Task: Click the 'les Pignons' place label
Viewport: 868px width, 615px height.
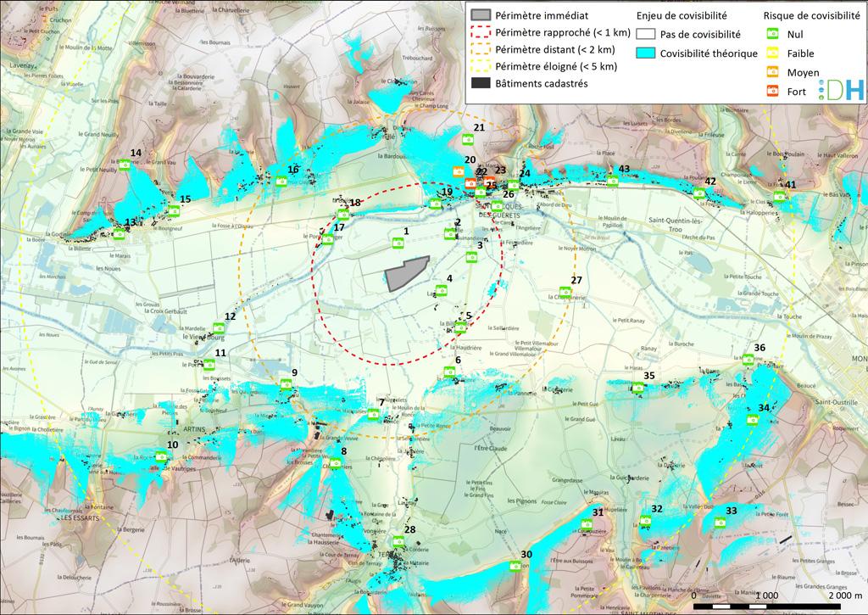Action: point(522,500)
